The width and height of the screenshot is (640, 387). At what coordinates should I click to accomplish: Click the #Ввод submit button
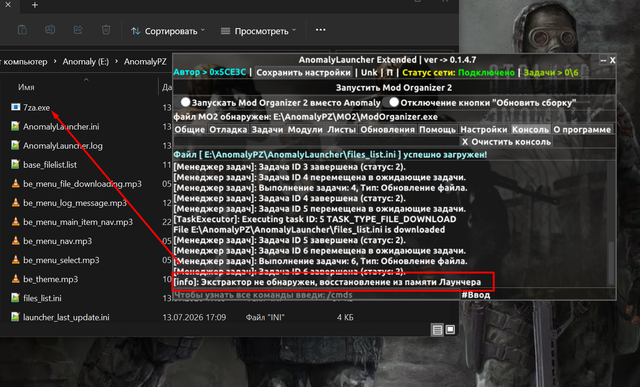pos(476,295)
